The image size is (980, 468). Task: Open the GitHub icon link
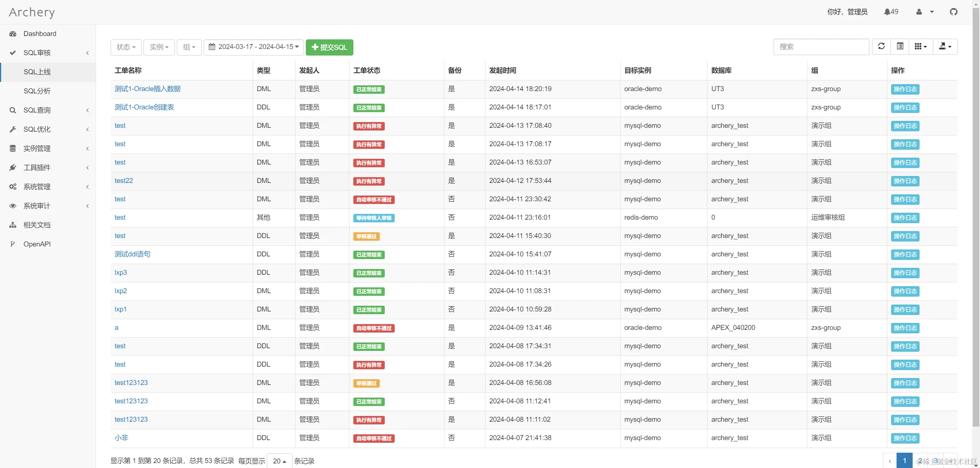pyautogui.click(x=954, y=12)
